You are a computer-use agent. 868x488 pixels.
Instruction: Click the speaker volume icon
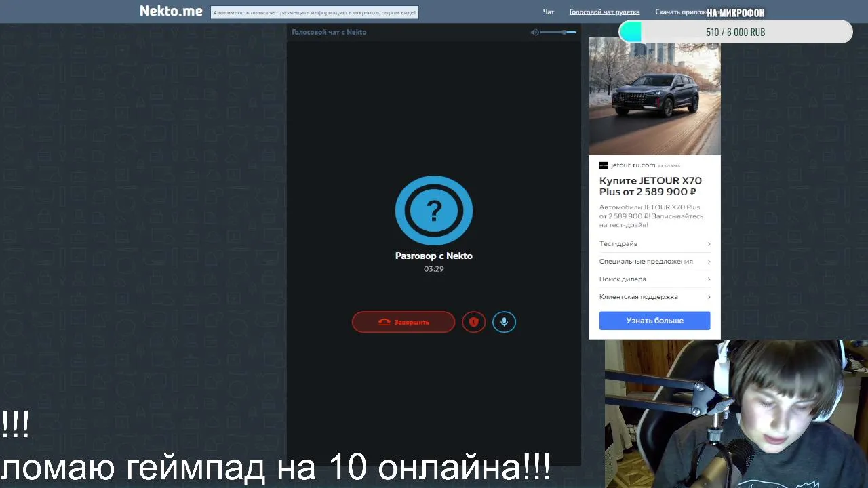534,32
